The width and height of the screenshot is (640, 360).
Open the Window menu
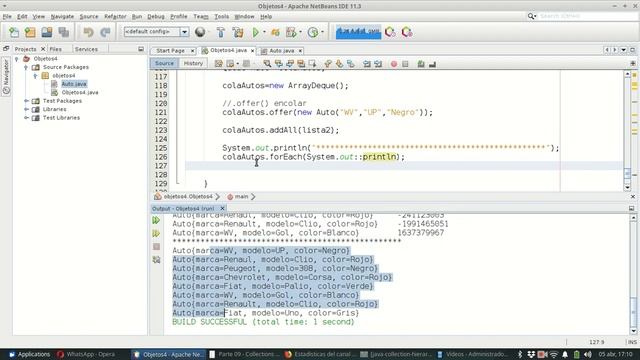point(244,16)
